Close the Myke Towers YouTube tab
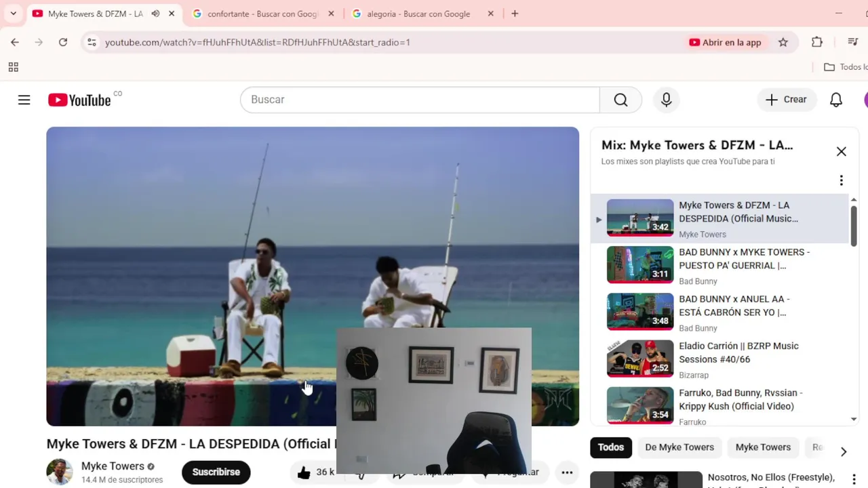Screen dimensions: 868x488 tap(172, 14)
